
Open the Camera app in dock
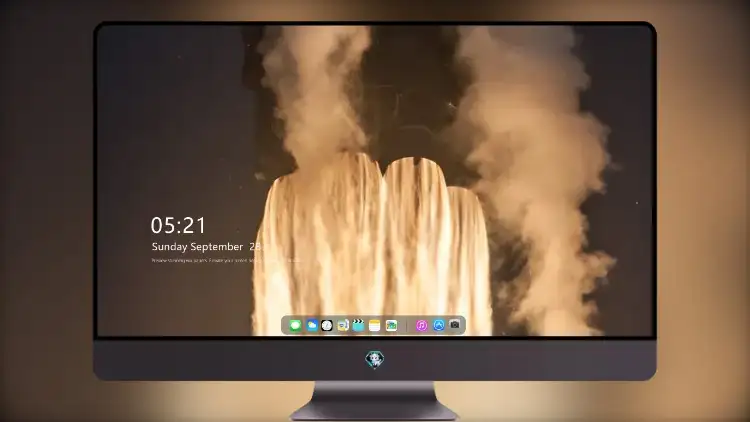(x=455, y=325)
